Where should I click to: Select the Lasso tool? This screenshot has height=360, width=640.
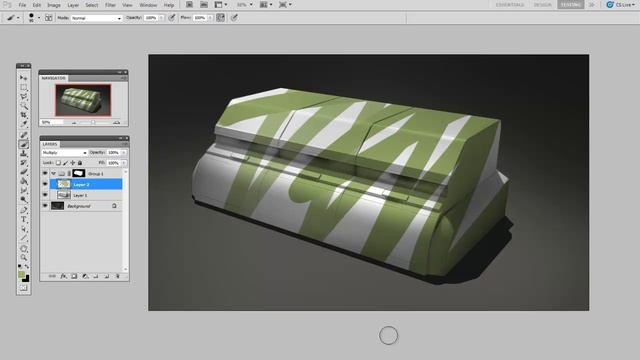point(24,97)
